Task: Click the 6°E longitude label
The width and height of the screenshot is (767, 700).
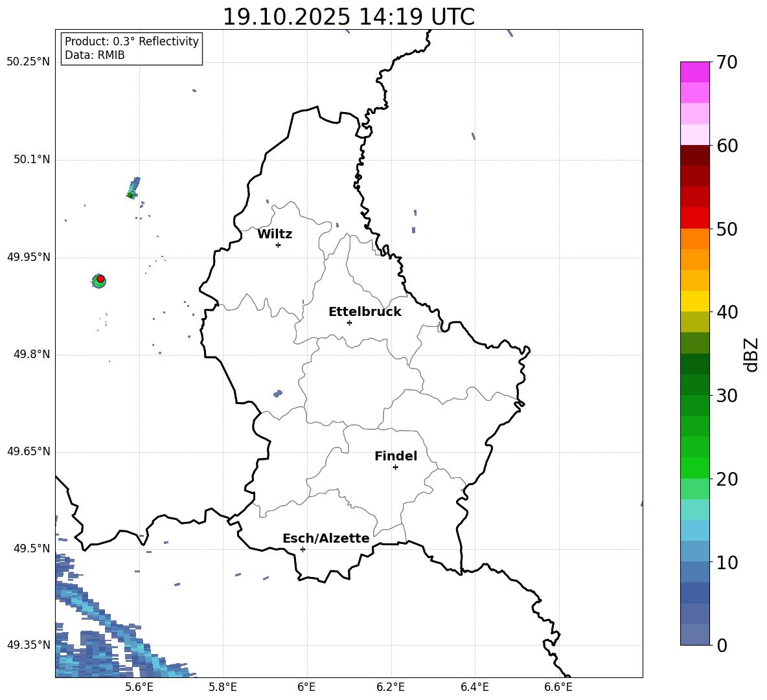Action: pos(306,687)
